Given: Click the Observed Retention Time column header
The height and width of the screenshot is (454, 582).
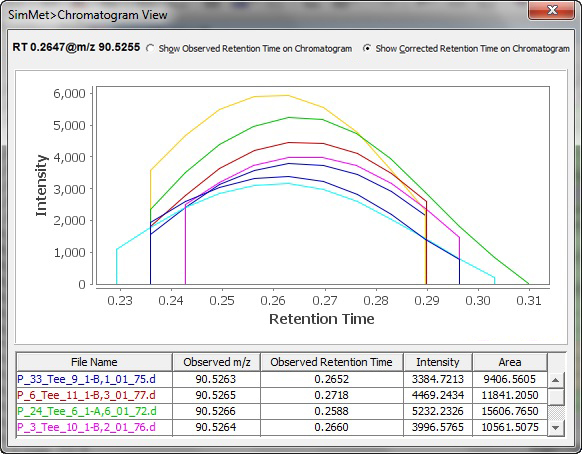Looking at the screenshot, I should (x=331, y=362).
